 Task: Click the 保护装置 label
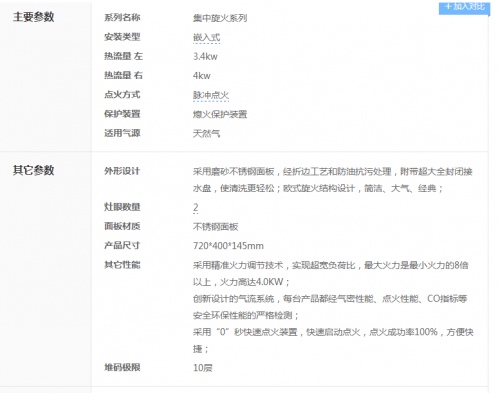122,114
